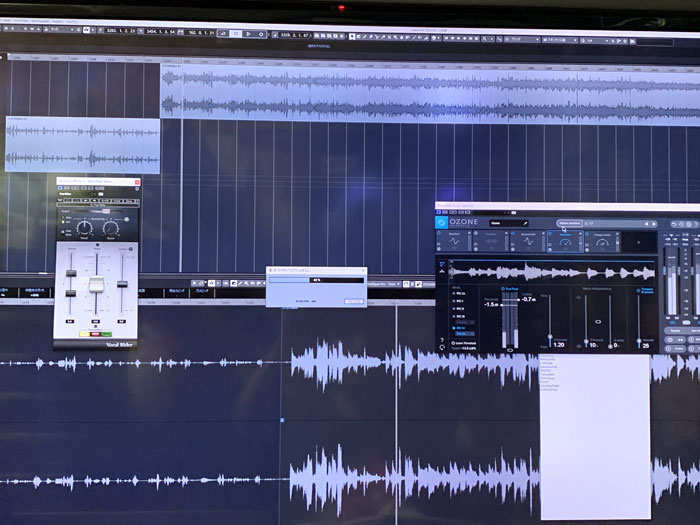Select the IRC LL mode in Maximizer

458,293
